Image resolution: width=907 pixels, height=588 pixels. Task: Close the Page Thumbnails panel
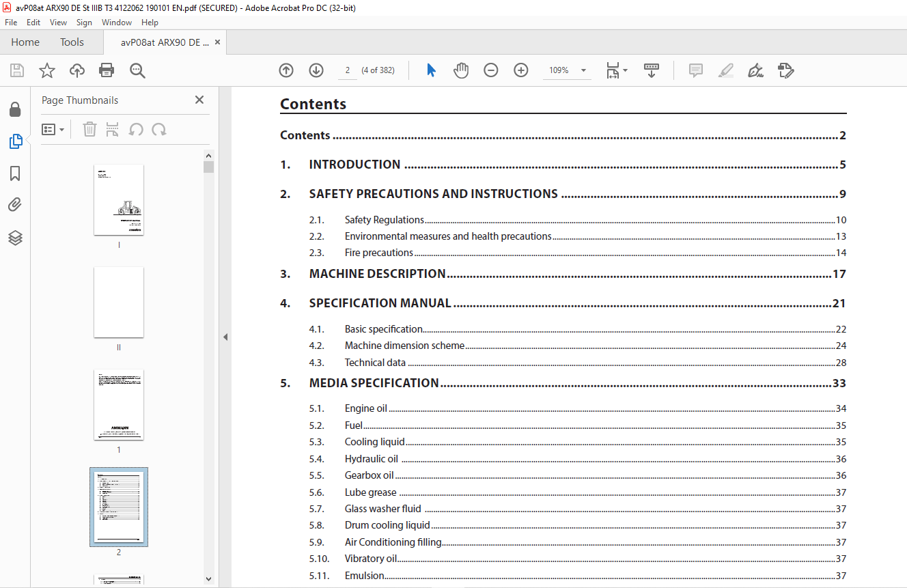tap(199, 100)
